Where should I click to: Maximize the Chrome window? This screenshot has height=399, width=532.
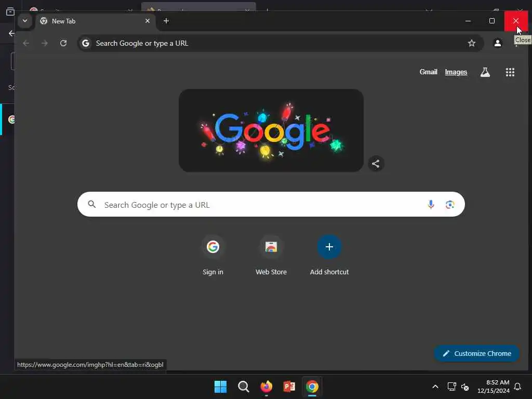492,21
